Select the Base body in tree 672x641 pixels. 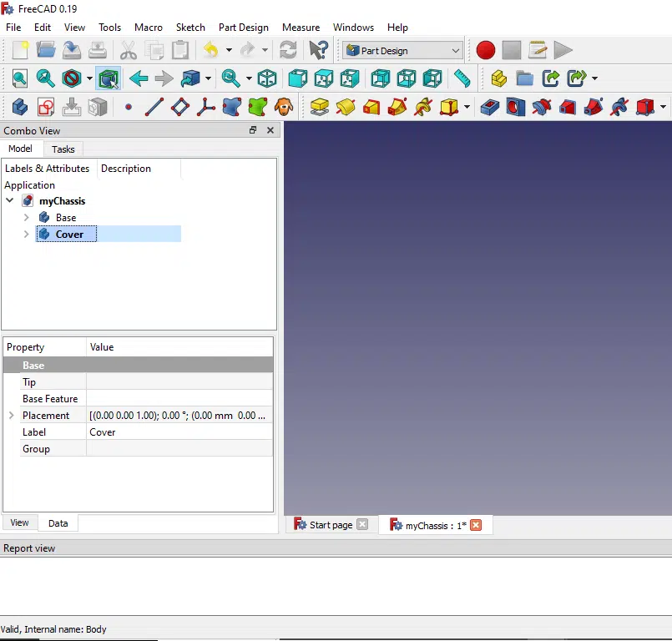[x=66, y=218]
